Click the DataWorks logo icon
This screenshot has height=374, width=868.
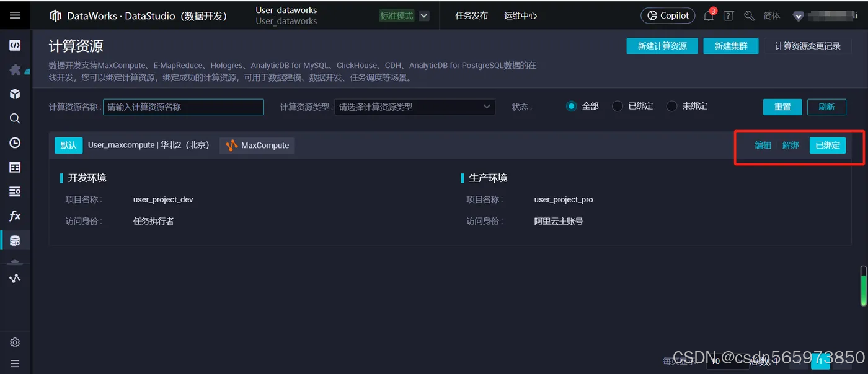click(56, 15)
